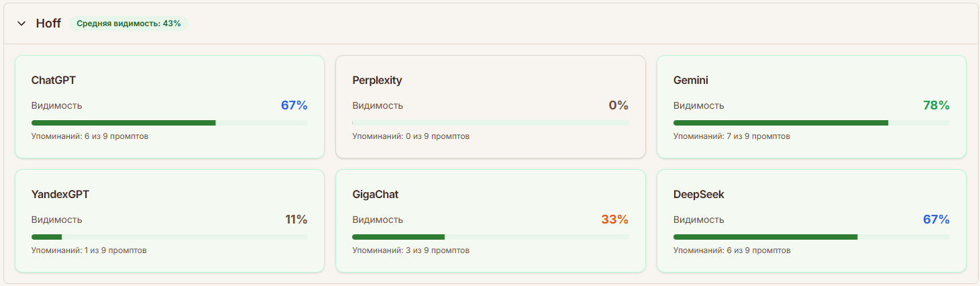Click the 78% value in Gemini card

936,105
